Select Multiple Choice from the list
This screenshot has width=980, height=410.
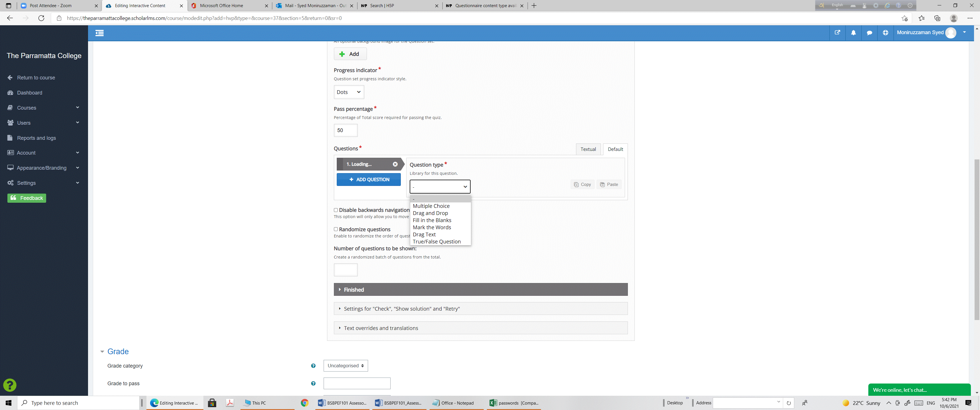point(440,206)
